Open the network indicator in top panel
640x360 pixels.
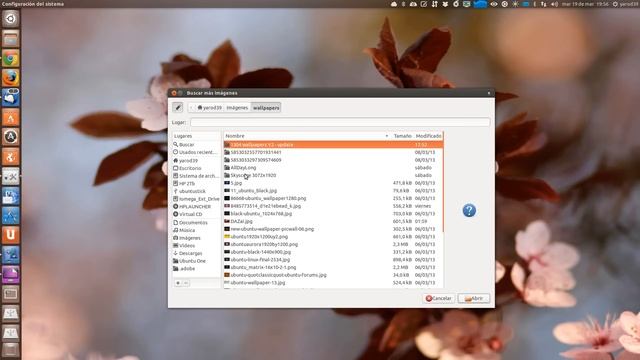[544, 4]
